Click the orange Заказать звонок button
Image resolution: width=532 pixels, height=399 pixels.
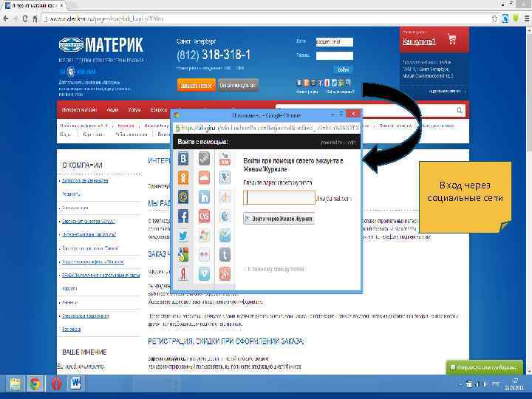[x=196, y=85]
